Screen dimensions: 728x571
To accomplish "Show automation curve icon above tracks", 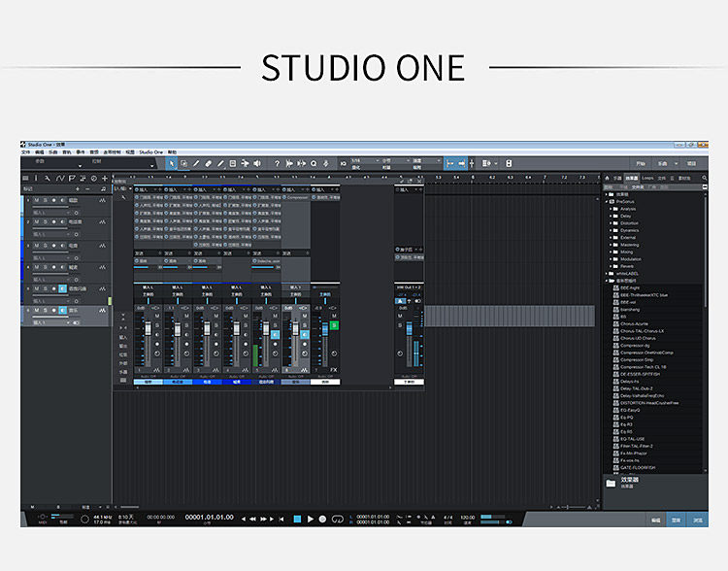I will (x=60, y=179).
